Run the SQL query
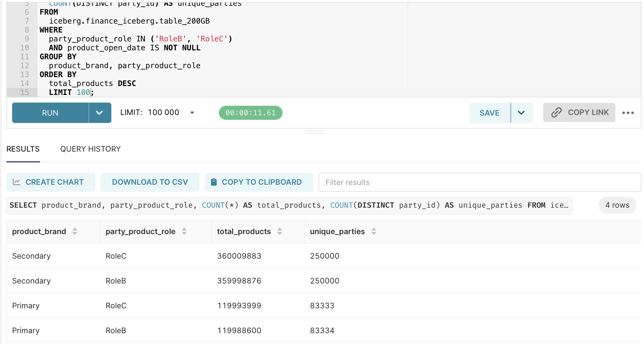The image size is (644, 344). [50, 113]
